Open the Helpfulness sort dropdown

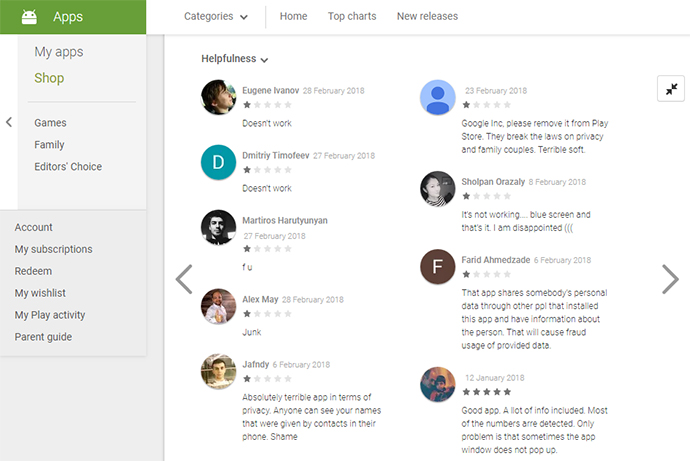pyautogui.click(x=235, y=59)
